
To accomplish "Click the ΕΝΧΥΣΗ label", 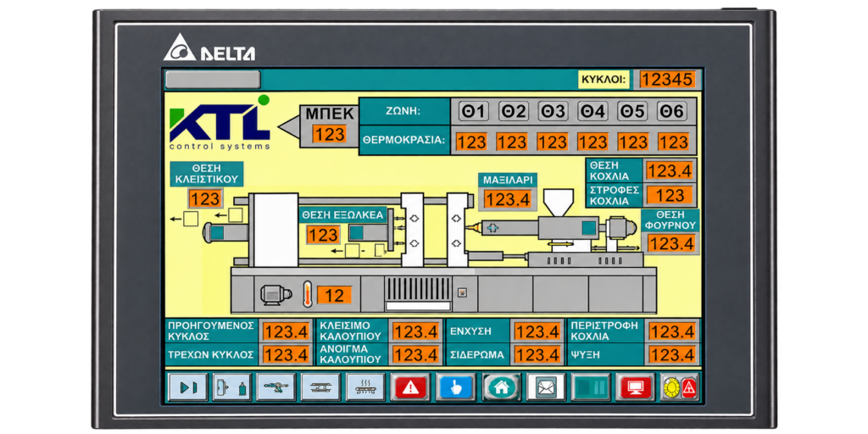I will coord(470,331).
